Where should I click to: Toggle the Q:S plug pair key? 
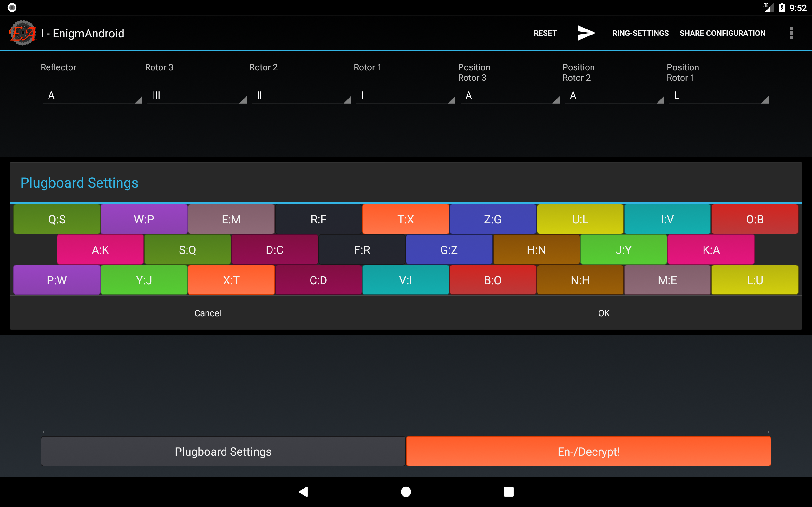coord(57,219)
